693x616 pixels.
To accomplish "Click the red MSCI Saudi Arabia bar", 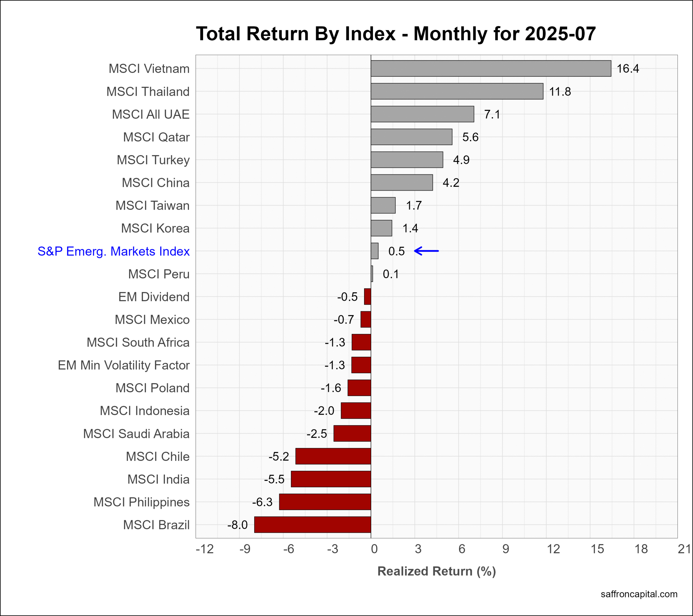I will pos(352,433).
